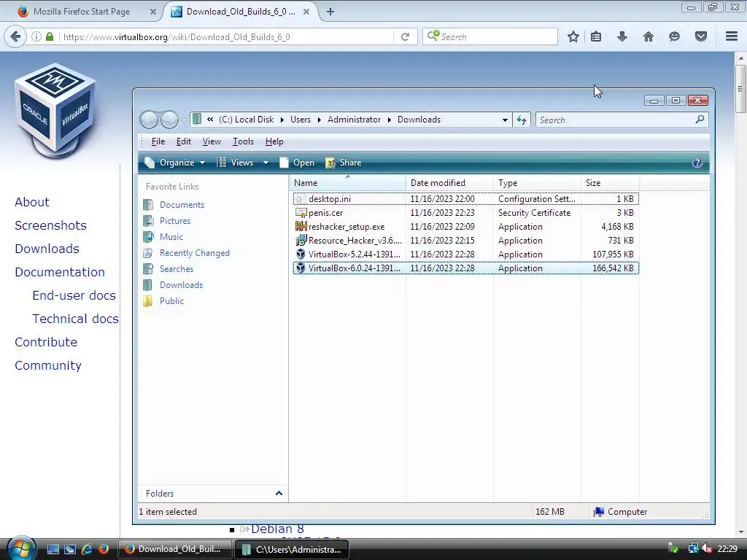Click breadcrumb arrow after Users

(x=320, y=120)
